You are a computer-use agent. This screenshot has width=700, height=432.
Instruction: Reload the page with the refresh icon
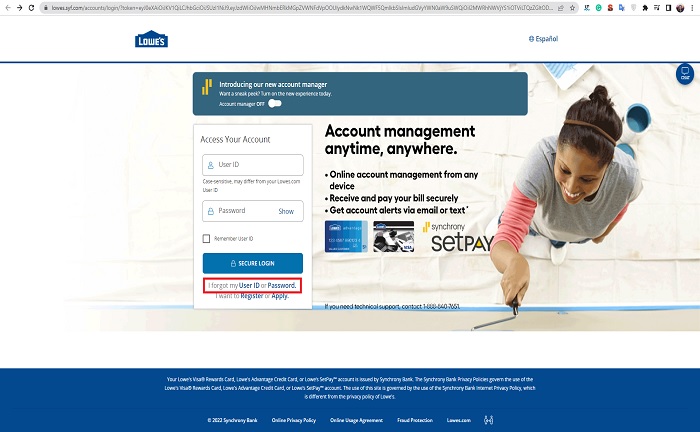coord(31,8)
